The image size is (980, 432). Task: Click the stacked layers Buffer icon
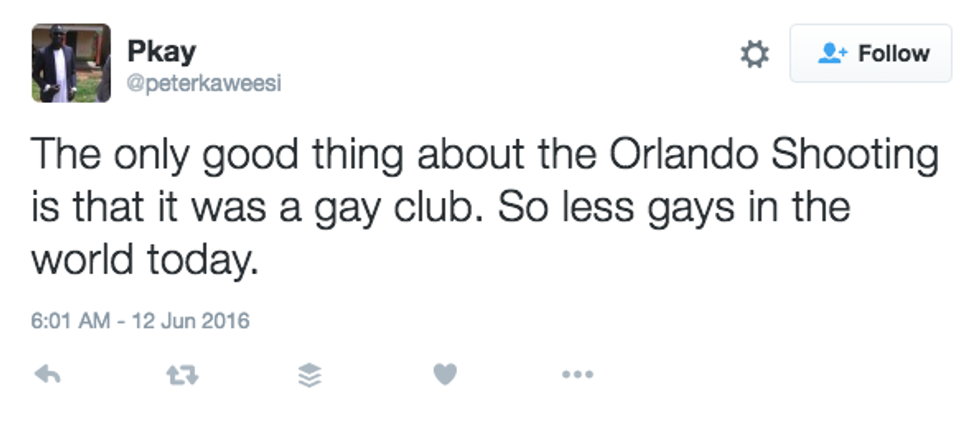pyautogui.click(x=312, y=375)
